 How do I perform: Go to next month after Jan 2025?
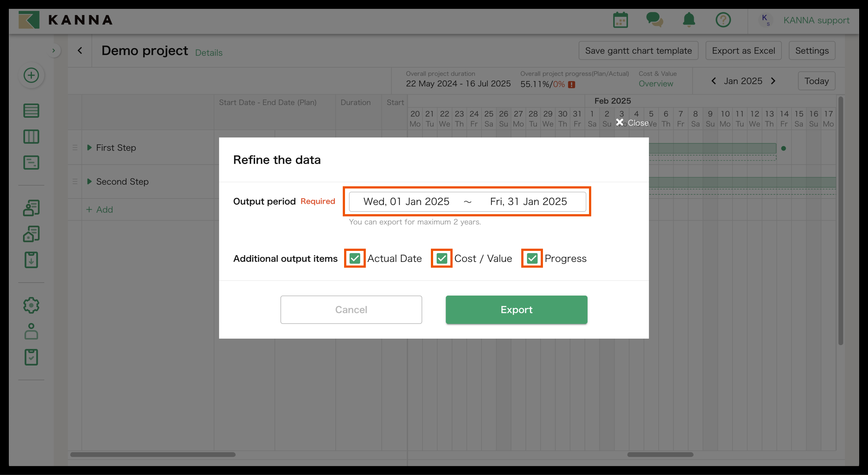(773, 81)
